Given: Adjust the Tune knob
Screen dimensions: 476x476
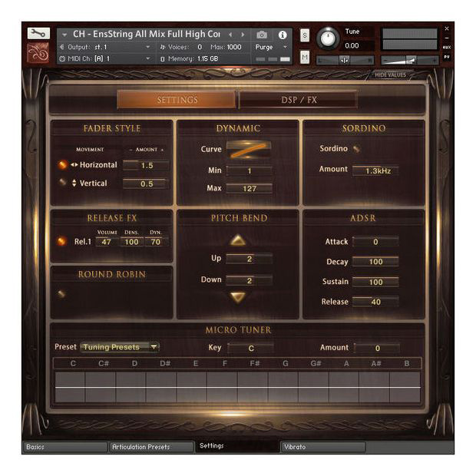Looking at the screenshot, I should pyautogui.click(x=328, y=38).
